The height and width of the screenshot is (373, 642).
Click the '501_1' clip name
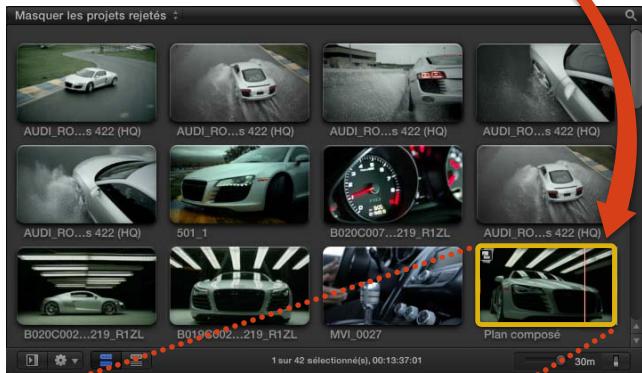192,233
